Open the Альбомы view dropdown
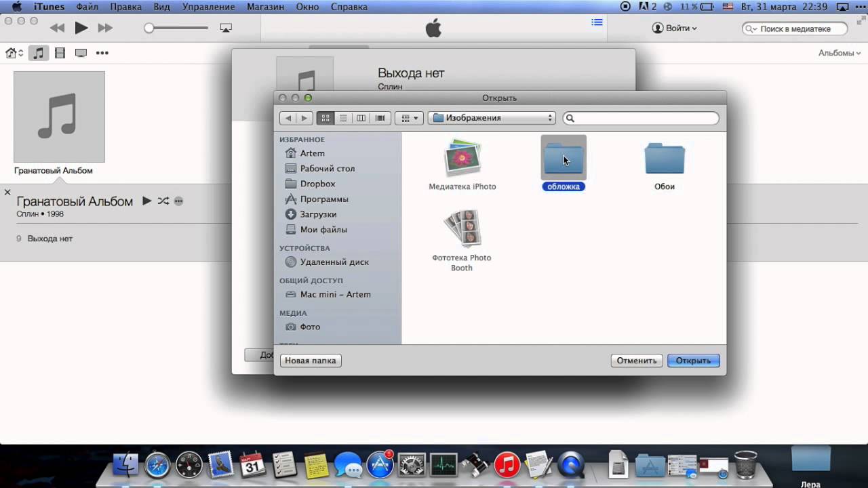This screenshot has width=868, height=488. (x=840, y=53)
